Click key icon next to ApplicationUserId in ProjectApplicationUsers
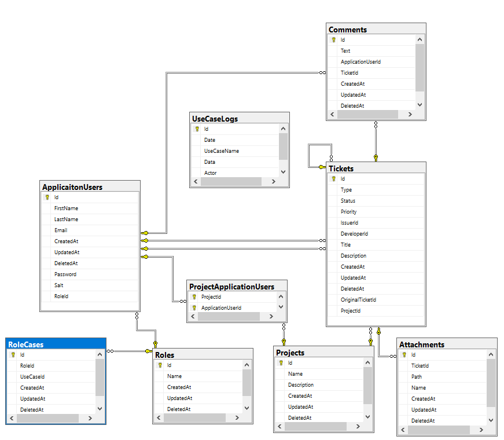The height and width of the screenshot is (440, 504). coord(194,308)
